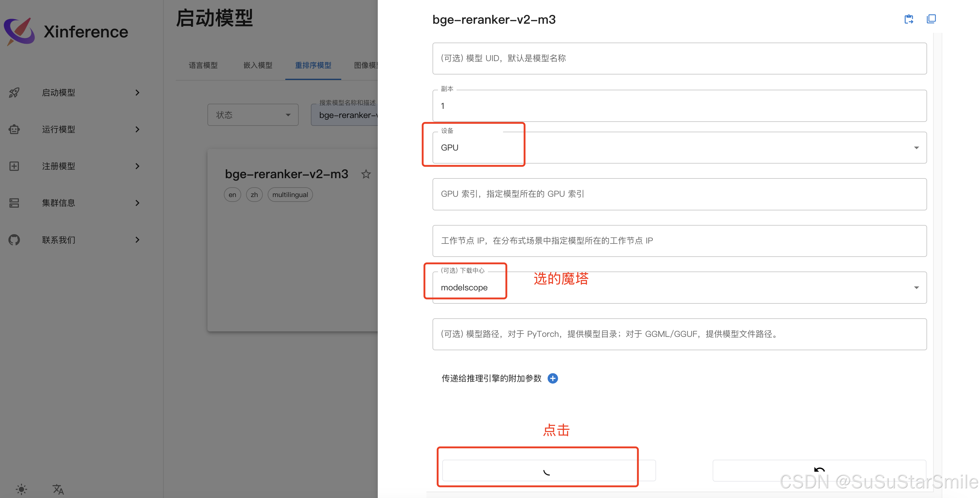Switch to the 语言模型 tab
The height and width of the screenshot is (498, 980).
[203, 65]
